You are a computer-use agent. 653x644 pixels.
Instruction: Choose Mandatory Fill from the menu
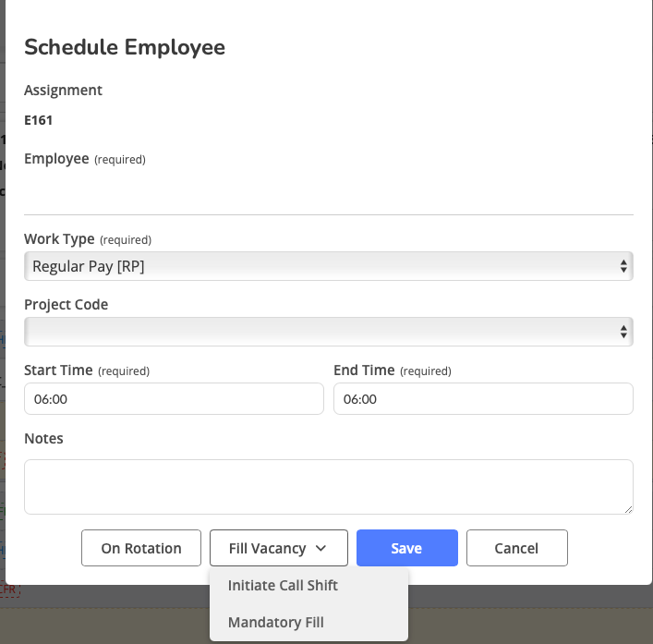275,623
